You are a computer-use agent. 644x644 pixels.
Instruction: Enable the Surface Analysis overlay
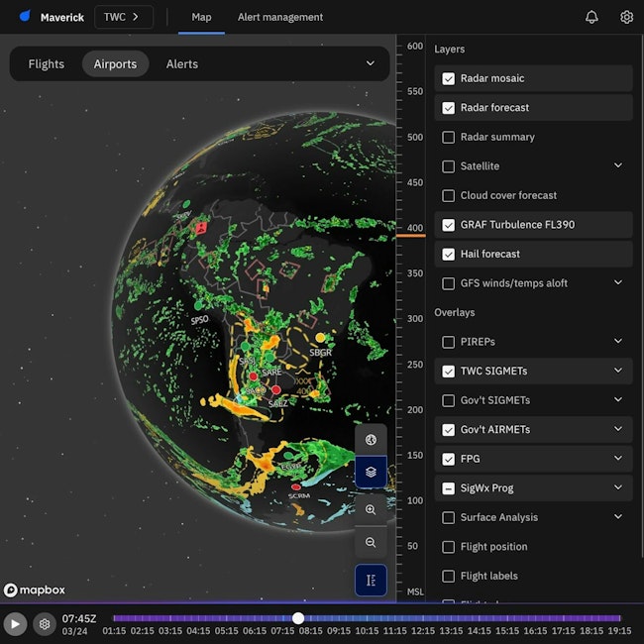tap(448, 517)
